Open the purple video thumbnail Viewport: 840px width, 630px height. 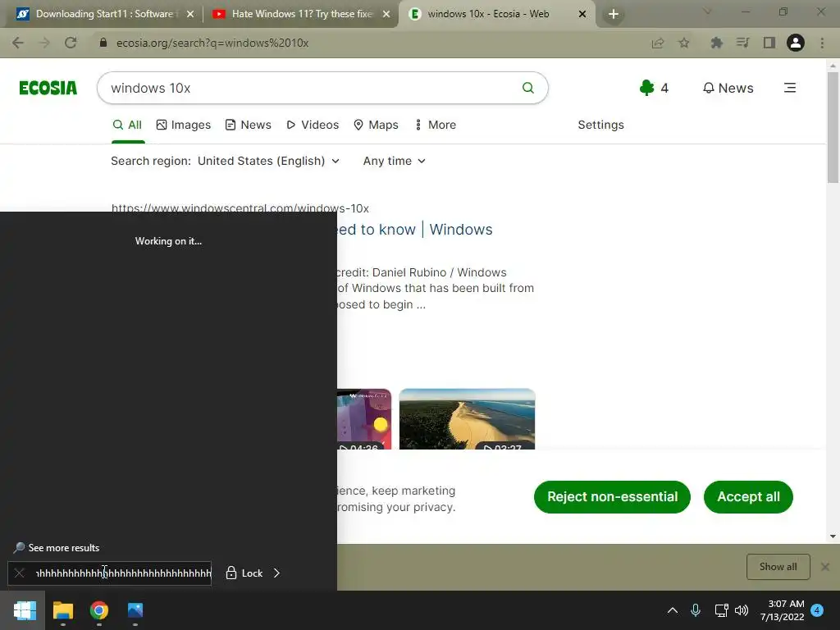click(364, 419)
